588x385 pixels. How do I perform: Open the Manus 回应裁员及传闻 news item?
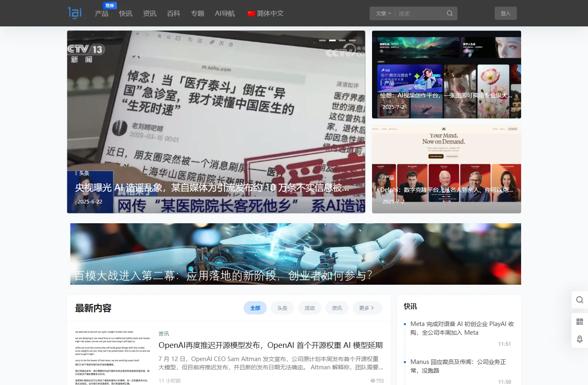pyautogui.click(x=458, y=366)
